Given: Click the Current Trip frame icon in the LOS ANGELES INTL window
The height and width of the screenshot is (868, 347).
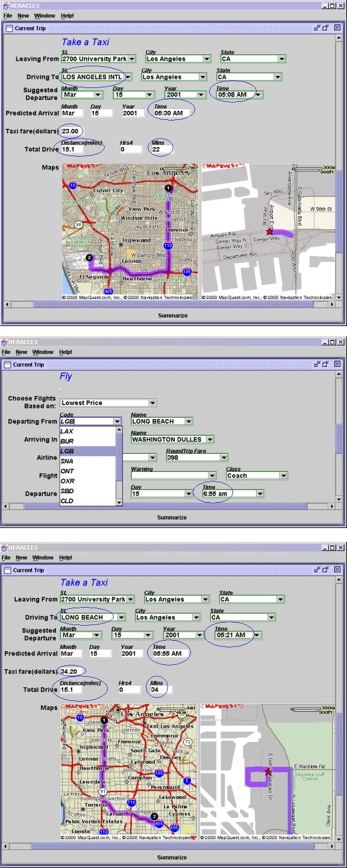Looking at the screenshot, I should click(9, 28).
